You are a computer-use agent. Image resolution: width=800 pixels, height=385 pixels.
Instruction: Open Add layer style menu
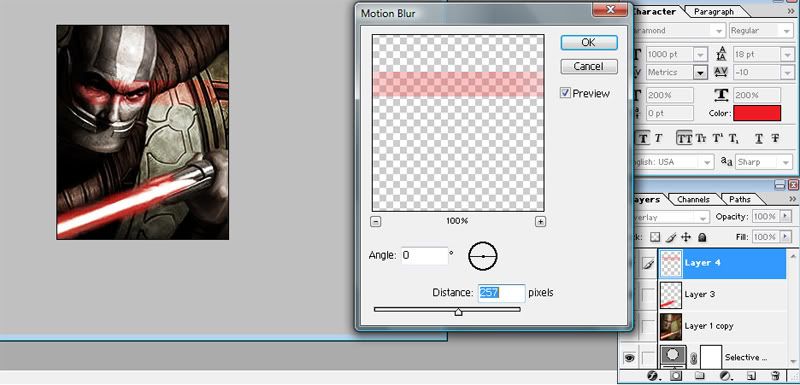[653, 376]
